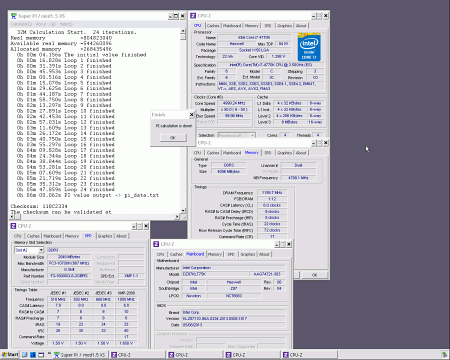Click first quick launch icon next to Start
Viewport: 450px width, 360px height.
(25, 355)
